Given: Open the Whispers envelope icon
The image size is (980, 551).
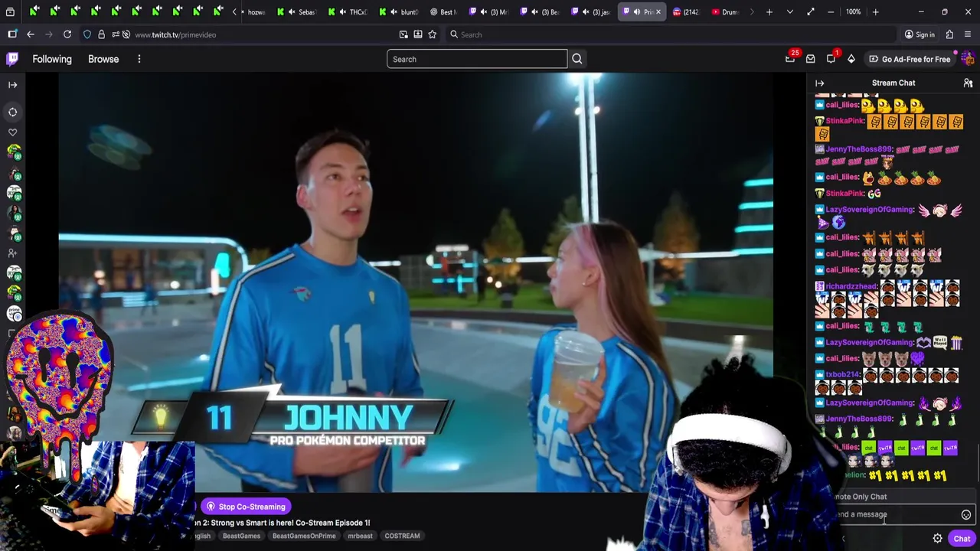Looking at the screenshot, I should click(x=810, y=59).
